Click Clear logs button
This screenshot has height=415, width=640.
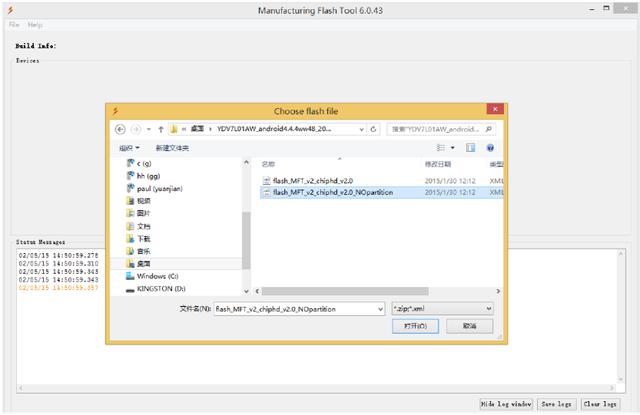(600, 404)
